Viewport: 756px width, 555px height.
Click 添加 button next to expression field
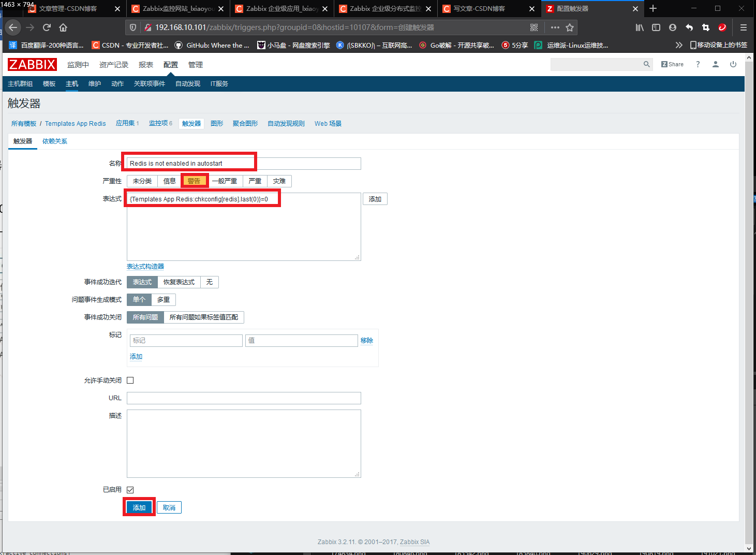click(375, 199)
